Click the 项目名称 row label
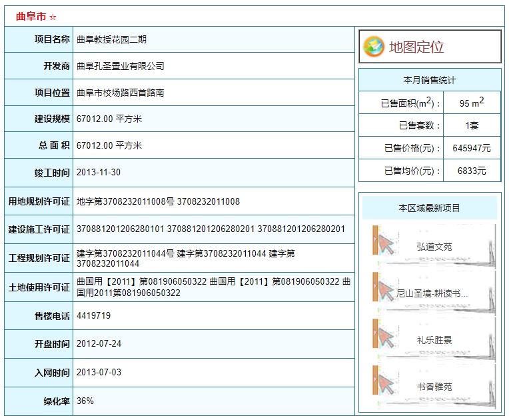This screenshot has width=509, height=420. 52,39
